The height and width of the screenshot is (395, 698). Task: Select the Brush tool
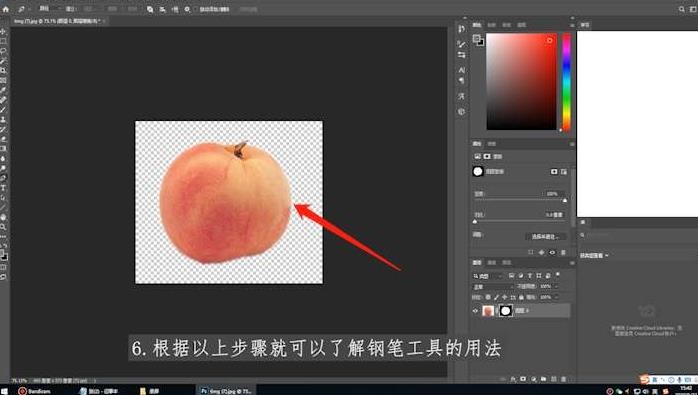[4, 110]
